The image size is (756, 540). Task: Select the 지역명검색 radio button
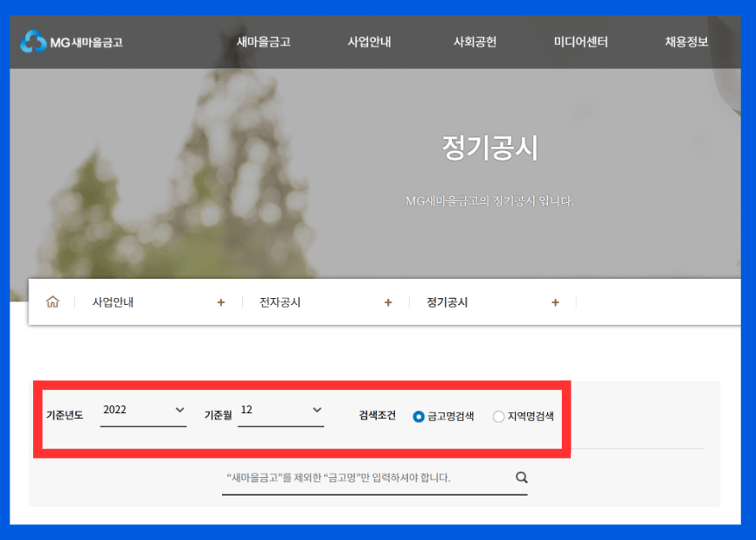click(498, 417)
